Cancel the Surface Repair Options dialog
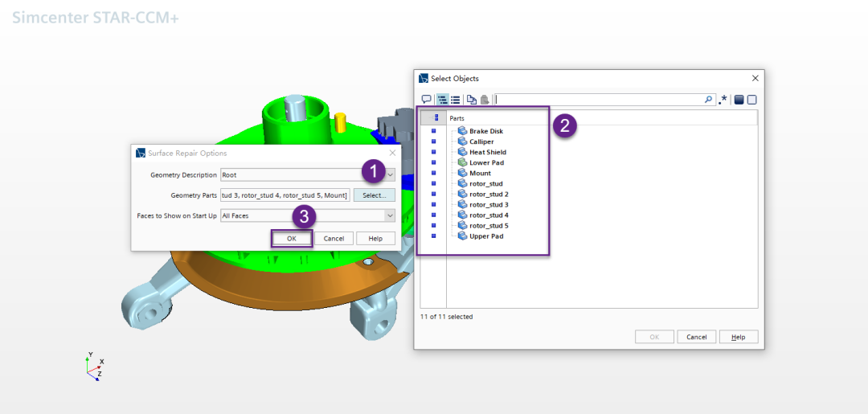The width and height of the screenshot is (868, 414). coord(334,239)
